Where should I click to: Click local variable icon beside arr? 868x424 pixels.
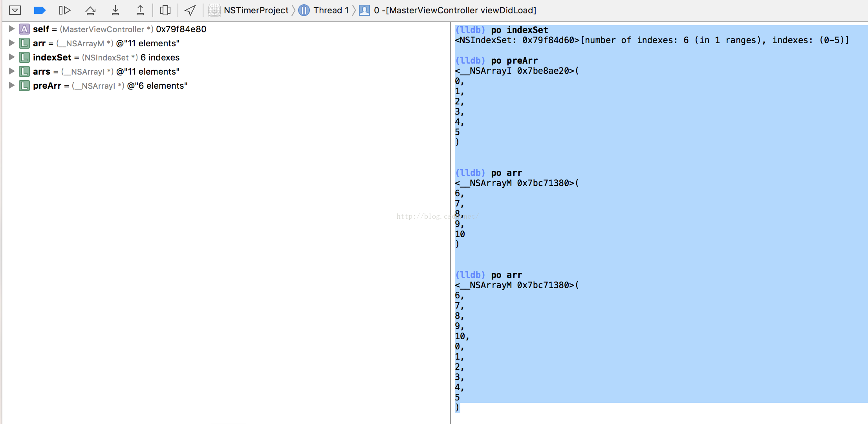[x=24, y=43]
